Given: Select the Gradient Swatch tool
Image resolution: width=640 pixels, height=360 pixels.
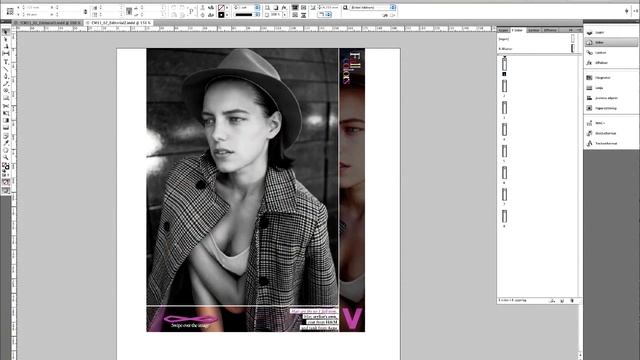Looking at the screenshot, I should pyautogui.click(x=6, y=120).
